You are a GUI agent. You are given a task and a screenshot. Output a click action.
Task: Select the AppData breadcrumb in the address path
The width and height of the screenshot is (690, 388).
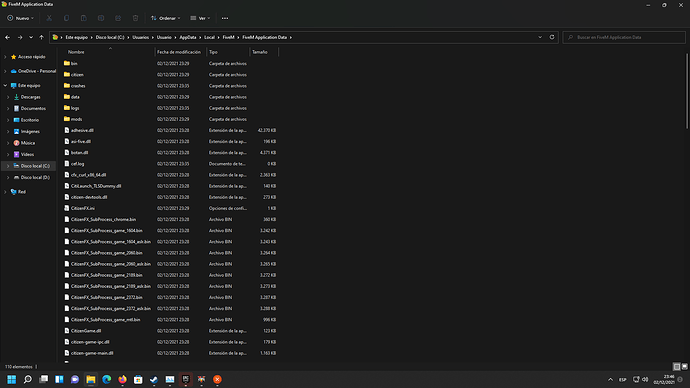coord(187,37)
